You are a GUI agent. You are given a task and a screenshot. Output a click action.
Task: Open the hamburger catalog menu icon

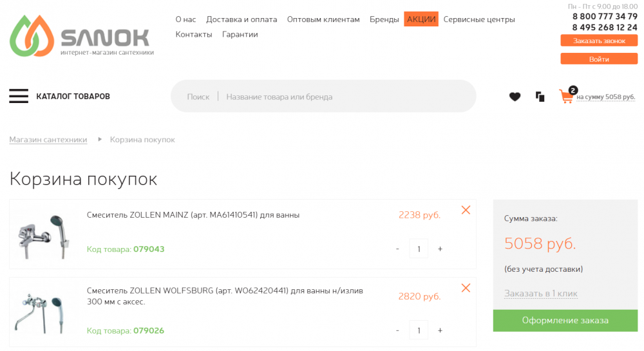pos(19,97)
